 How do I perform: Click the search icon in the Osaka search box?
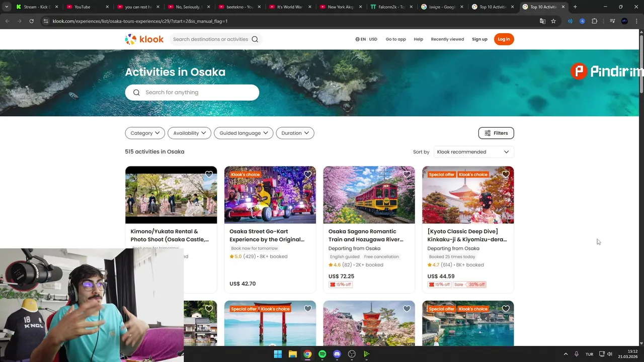tap(136, 93)
